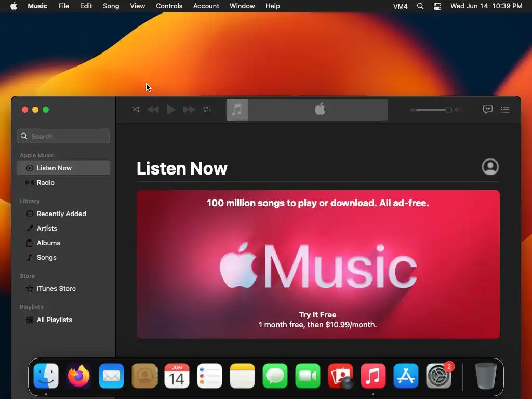
Task: Show lyrics with the speech bubble icon
Action: pos(487,109)
